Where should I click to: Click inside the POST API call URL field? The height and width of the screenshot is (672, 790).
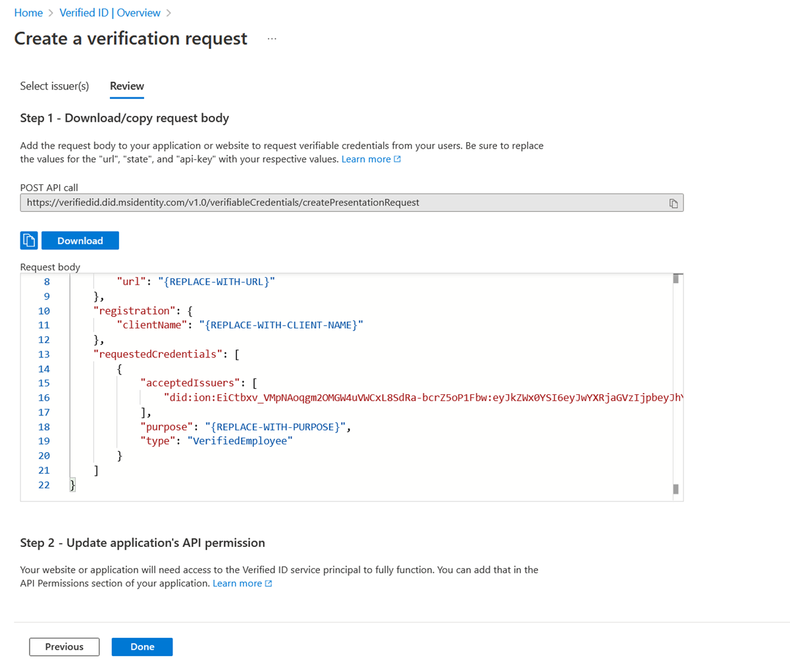coord(342,203)
